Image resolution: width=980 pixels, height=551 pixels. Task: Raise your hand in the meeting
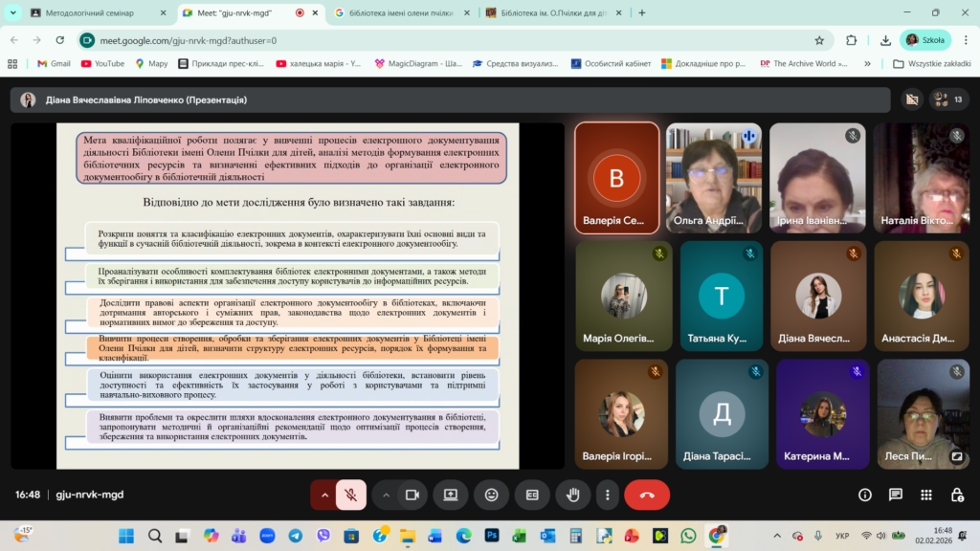pos(573,495)
